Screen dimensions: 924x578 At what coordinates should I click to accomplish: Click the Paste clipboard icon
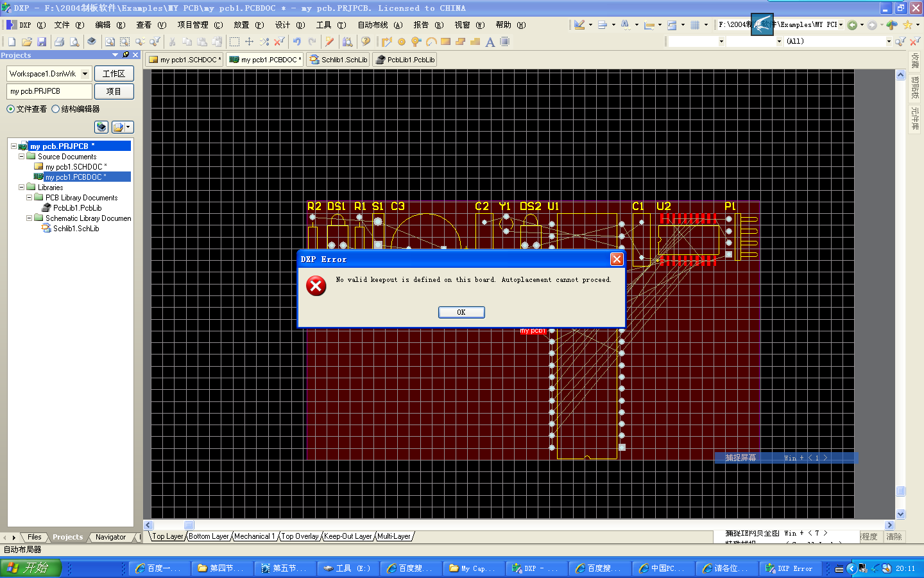coord(202,42)
